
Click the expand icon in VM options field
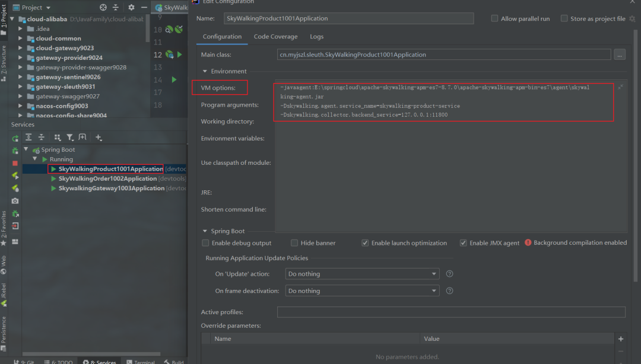(x=621, y=87)
